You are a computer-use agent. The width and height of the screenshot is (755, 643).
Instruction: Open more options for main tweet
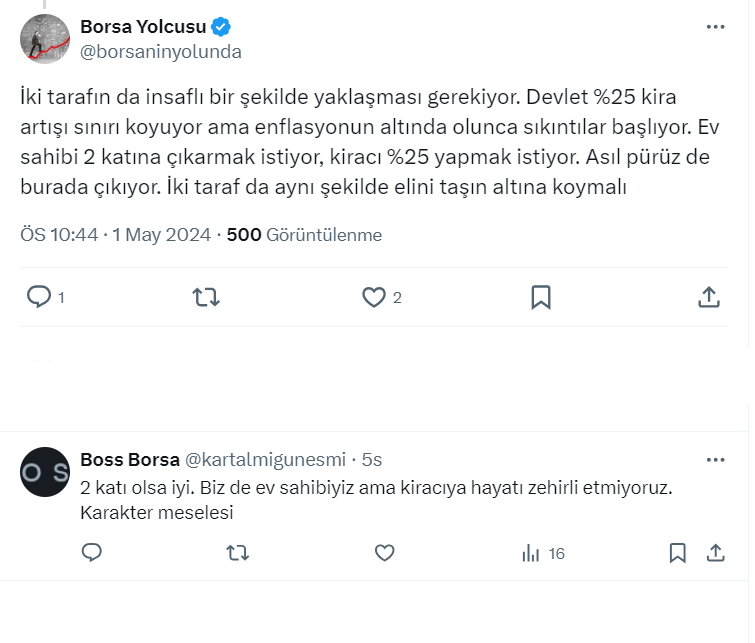click(x=715, y=27)
